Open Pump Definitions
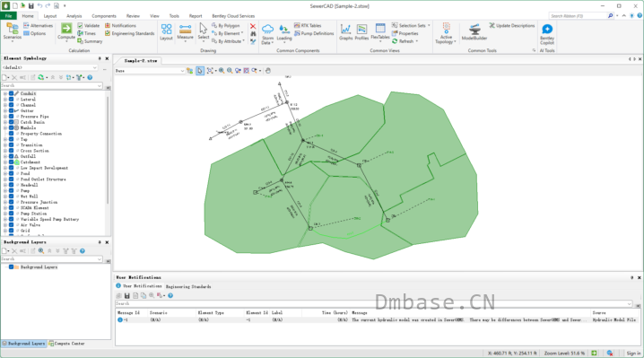This screenshot has width=644, height=358. click(x=314, y=33)
